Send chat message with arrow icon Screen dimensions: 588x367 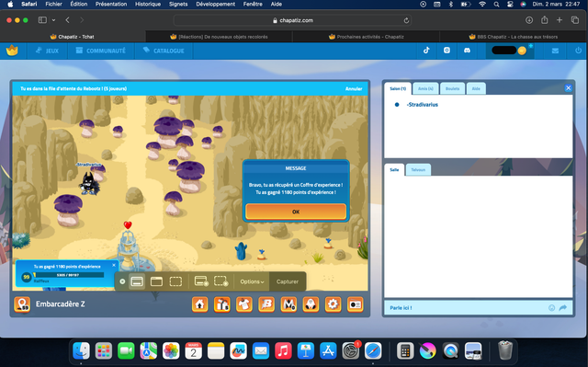pyautogui.click(x=563, y=308)
